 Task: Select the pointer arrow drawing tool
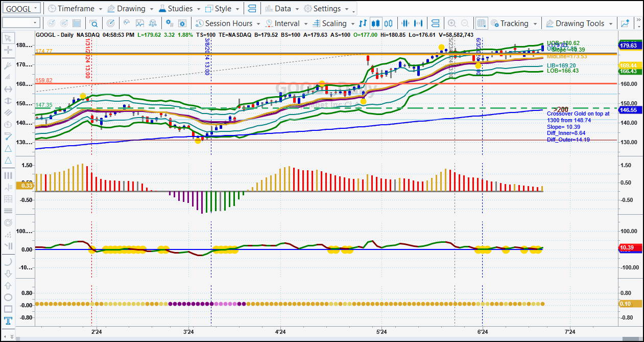(8, 38)
